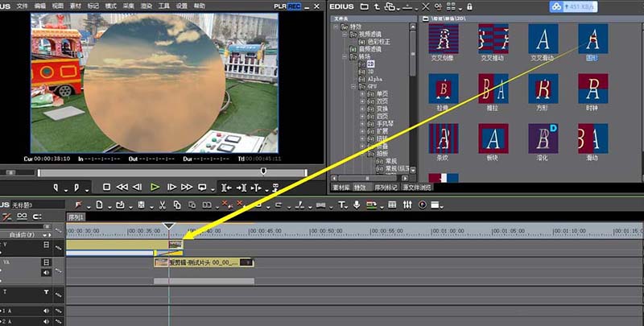Open the Set Out point dropdown arrow
This screenshot has width=644, height=326.
pyautogui.click(x=87, y=190)
